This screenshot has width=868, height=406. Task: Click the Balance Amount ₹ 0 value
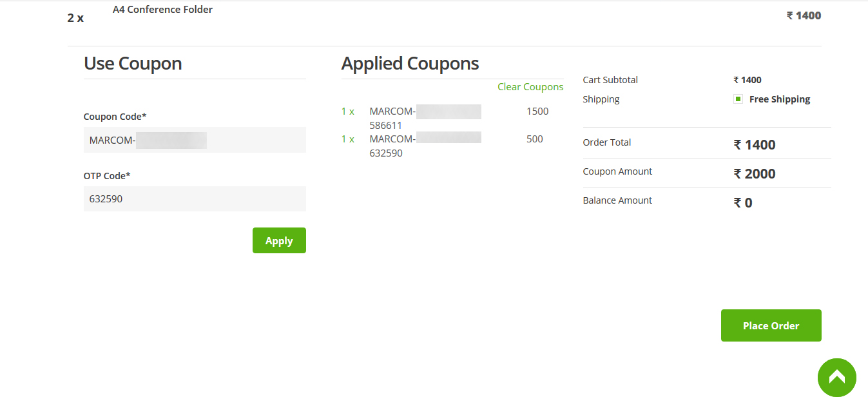743,203
